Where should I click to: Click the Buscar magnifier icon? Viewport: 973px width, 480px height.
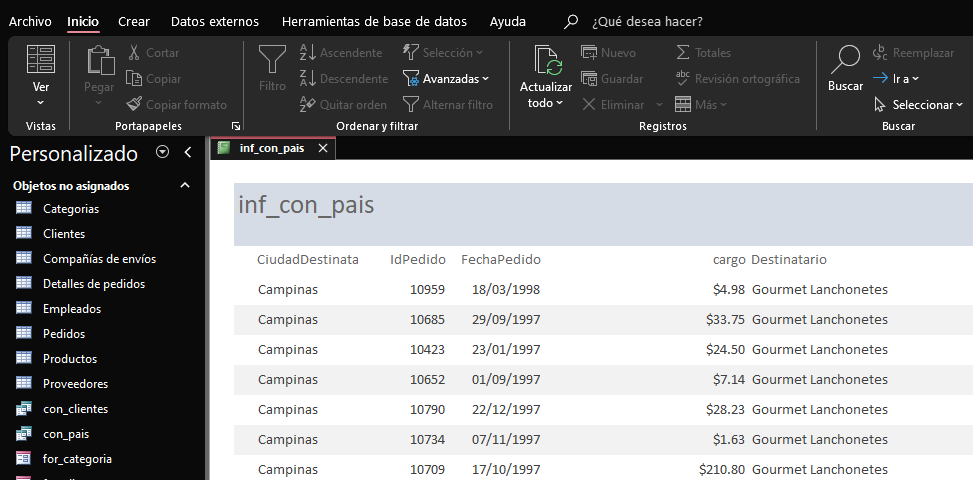click(845, 60)
